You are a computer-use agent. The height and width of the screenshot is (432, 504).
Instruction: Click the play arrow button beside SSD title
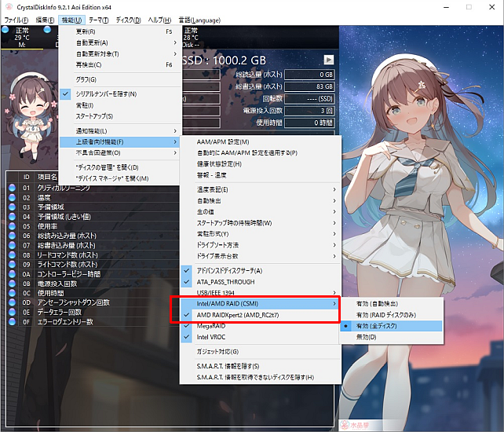pyautogui.click(x=328, y=60)
